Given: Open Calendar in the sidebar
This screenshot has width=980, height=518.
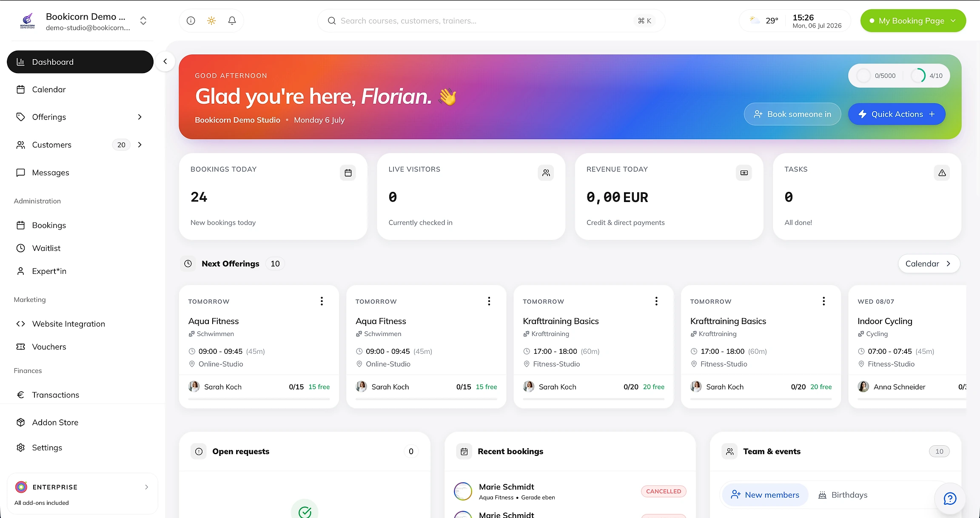Looking at the screenshot, I should [80, 89].
